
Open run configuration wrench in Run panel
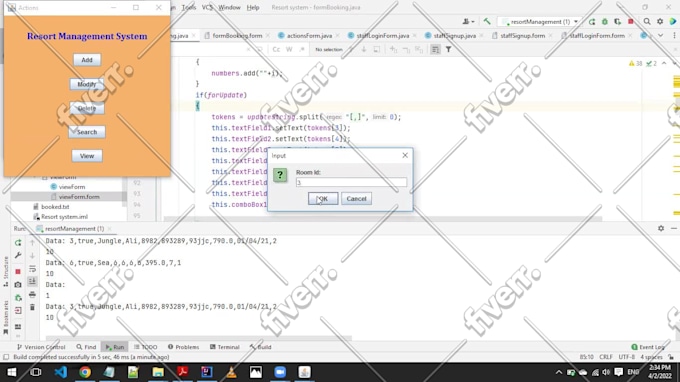(x=18, y=256)
